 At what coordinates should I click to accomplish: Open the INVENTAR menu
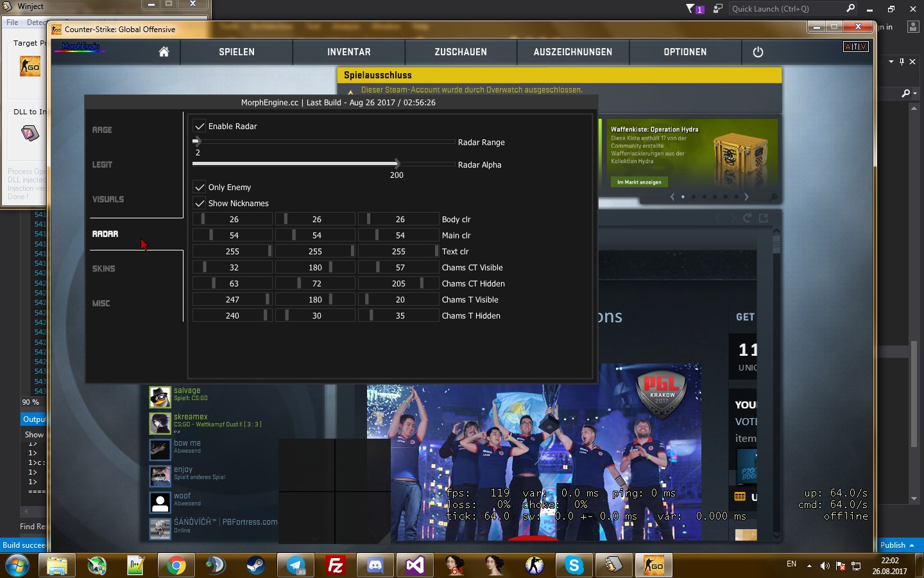click(348, 52)
